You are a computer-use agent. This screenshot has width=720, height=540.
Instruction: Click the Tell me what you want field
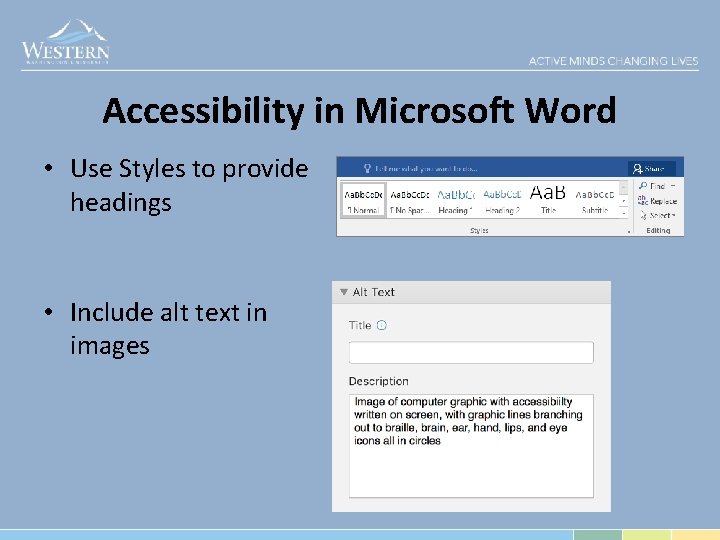tap(426, 169)
